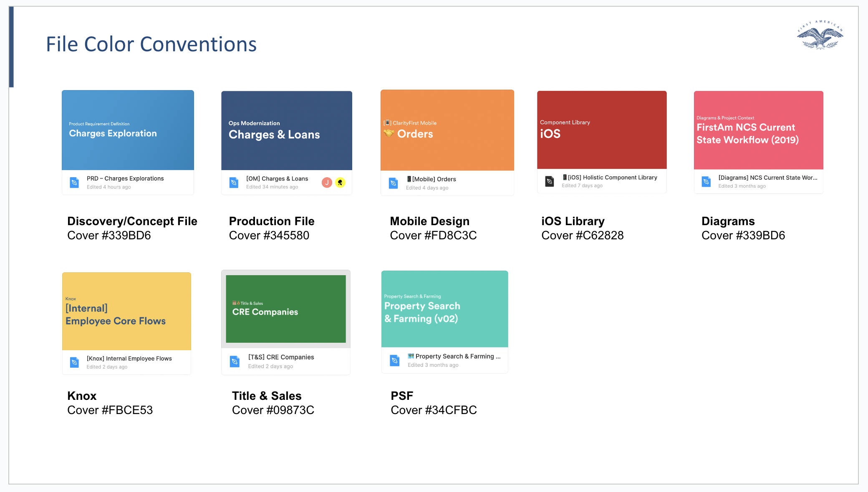Open the red iOS Component Library cover
The image size is (868, 492).
pyautogui.click(x=602, y=130)
